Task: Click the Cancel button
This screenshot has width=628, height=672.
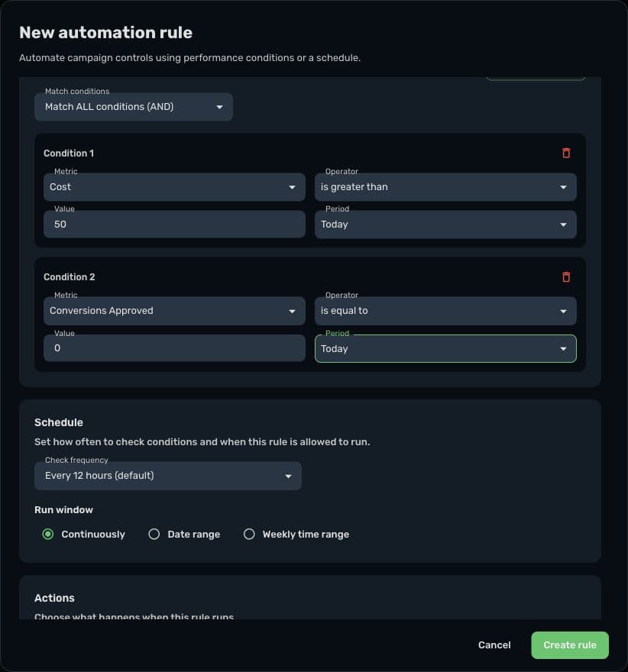Action: click(494, 645)
